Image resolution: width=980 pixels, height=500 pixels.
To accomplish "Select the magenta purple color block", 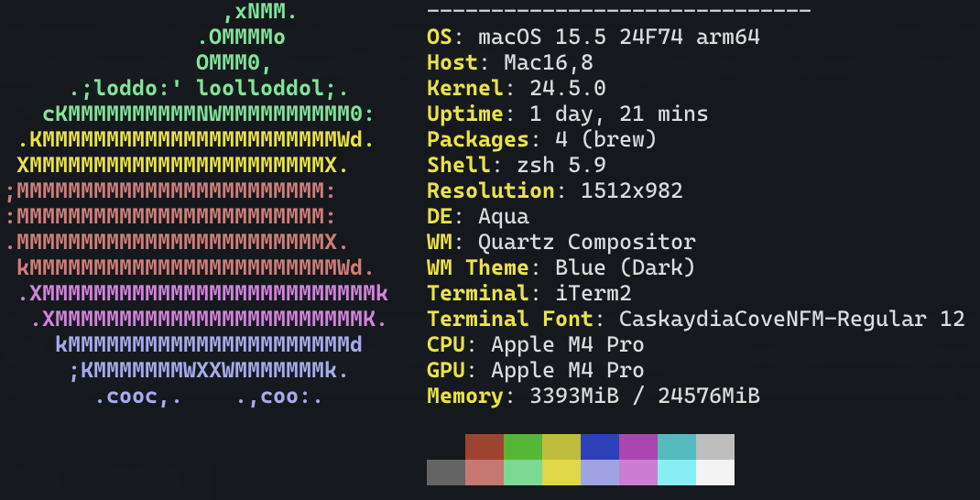I will click(x=638, y=447).
